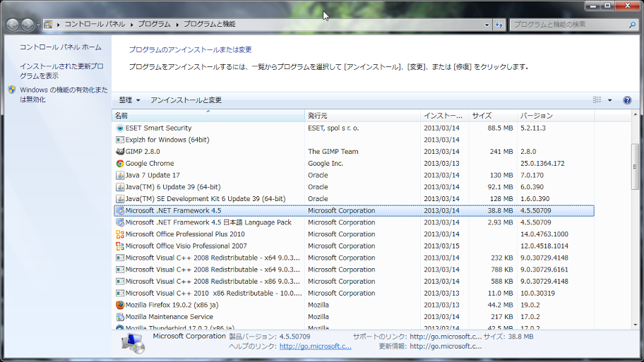644x362 pixels.
Task: Sort by the 名前 column header
Action: [208, 116]
